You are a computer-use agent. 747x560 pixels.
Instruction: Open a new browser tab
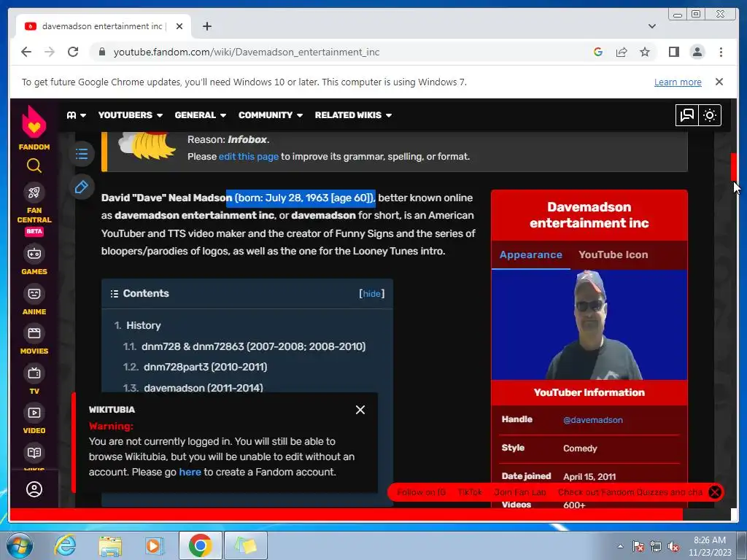tap(206, 26)
